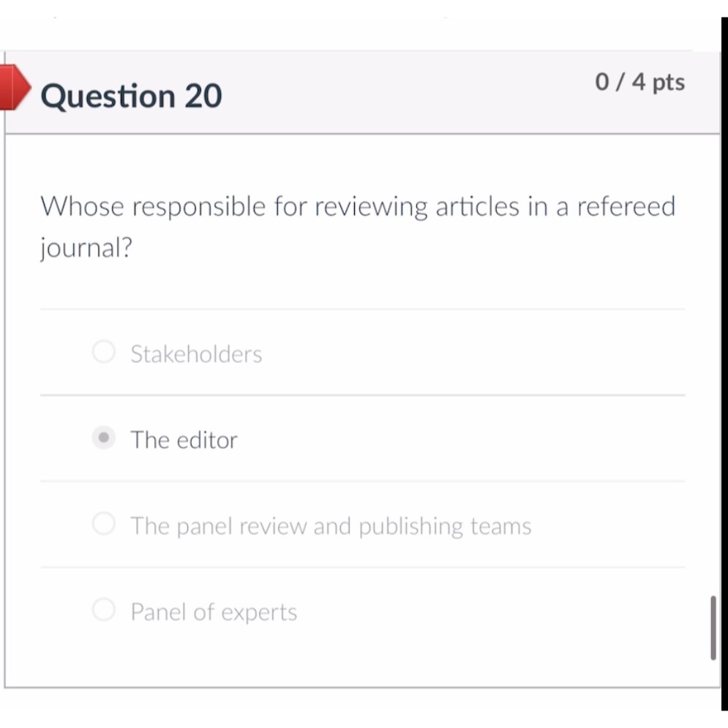Click the divider below the Stakeholders option
The image size is (728, 728).
[364, 395]
